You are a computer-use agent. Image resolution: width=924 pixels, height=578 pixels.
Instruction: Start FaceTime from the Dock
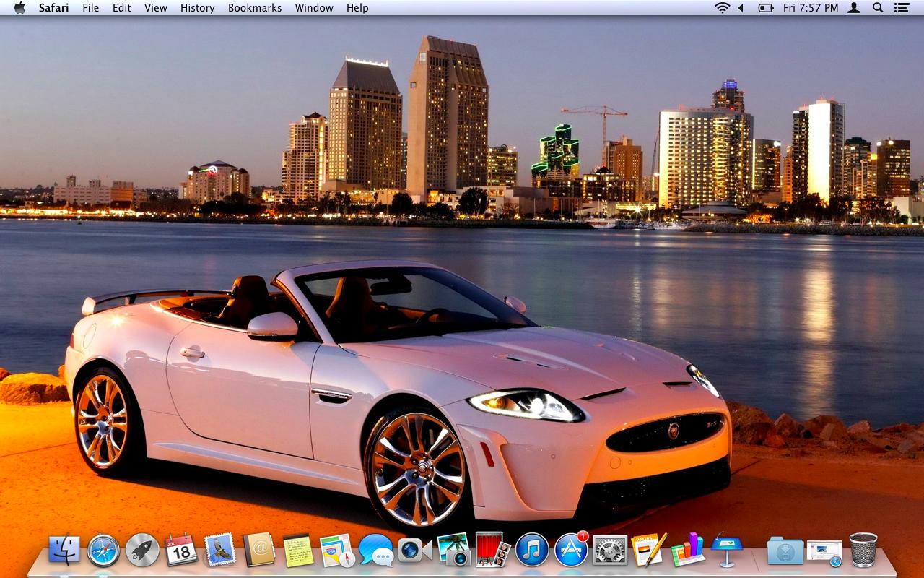point(415,550)
